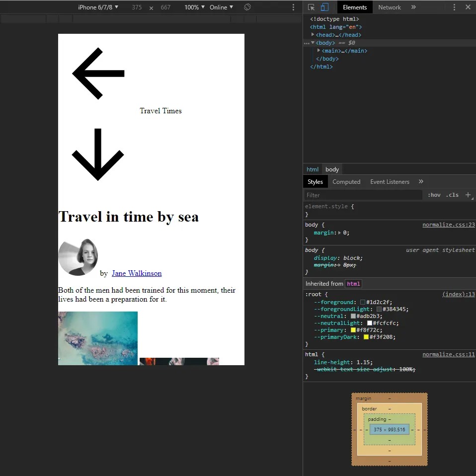Click the Travel Times page title text

160,111
